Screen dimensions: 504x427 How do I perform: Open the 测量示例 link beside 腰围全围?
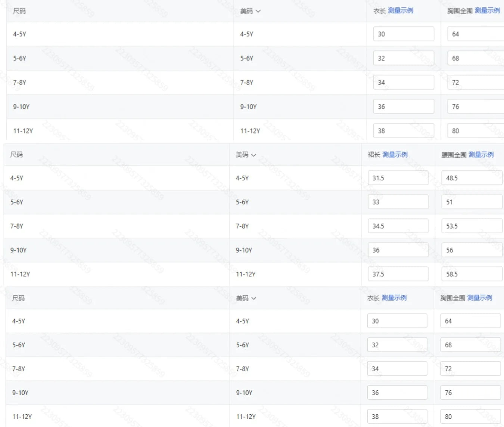pos(481,154)
